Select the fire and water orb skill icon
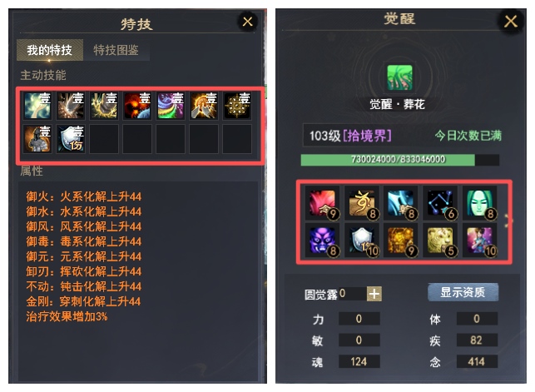This screenshot has height=392, width=535. pos(137,106)
